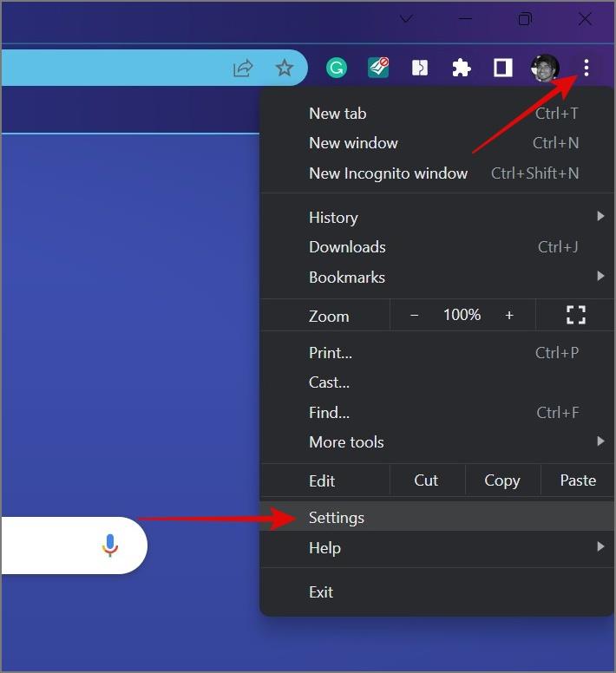Increase zoom with the plus button
Image resolution: width=616 pixels, height=673 pixels.
509,316
